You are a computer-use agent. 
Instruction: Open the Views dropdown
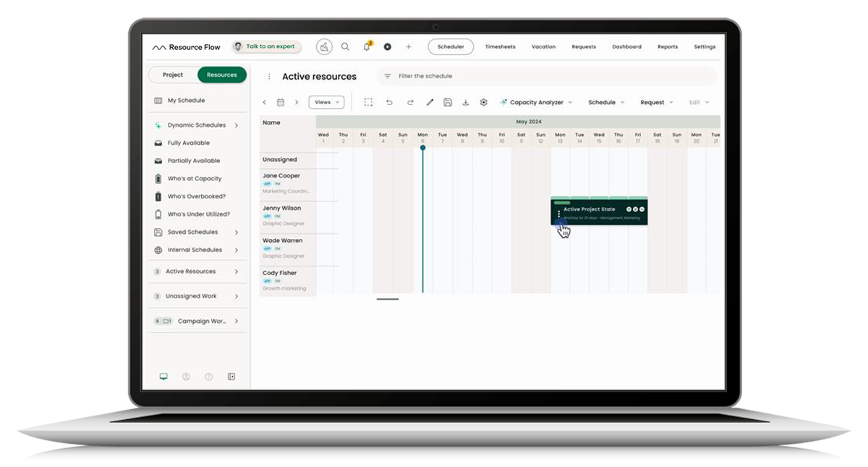point(326,102)
